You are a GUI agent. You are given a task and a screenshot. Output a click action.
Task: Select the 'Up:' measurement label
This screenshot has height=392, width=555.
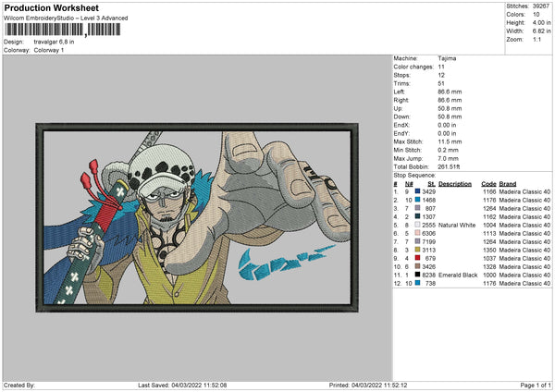[398, 108]
